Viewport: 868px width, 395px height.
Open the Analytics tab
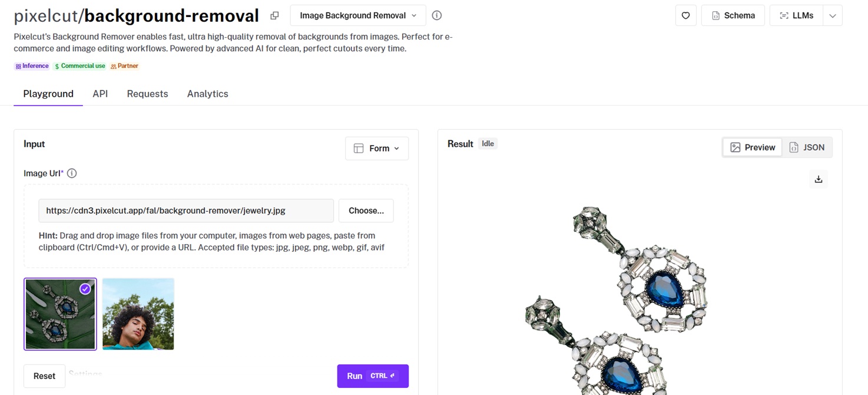click(207, 94)
